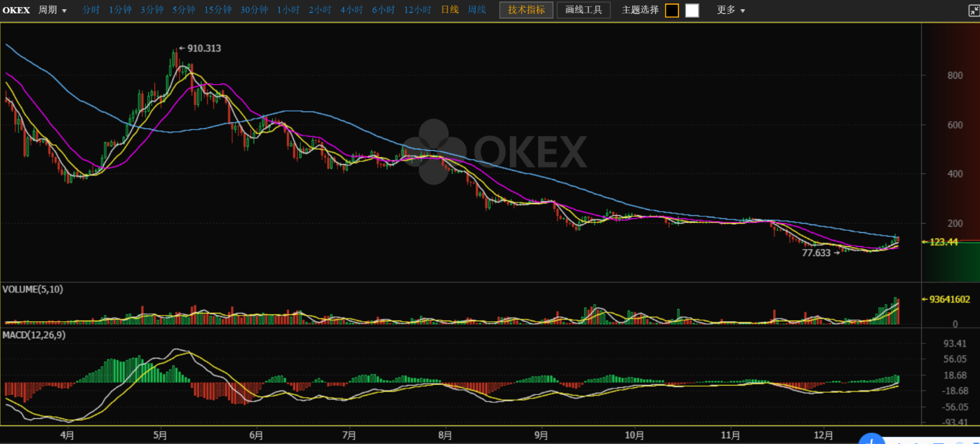Select the 1分钟 interval
This screenshot has width=980, height=444.
(x=121, y=10)
